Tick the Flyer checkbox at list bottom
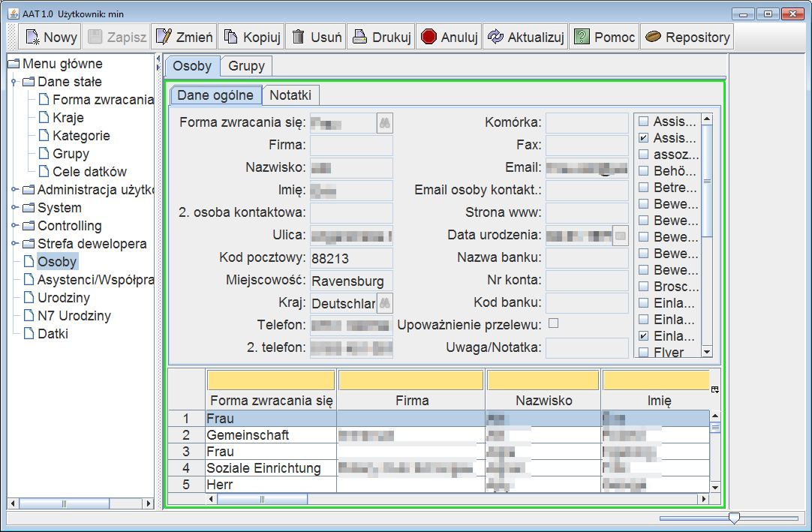This screenshot has height=532, width=812. 644,352
